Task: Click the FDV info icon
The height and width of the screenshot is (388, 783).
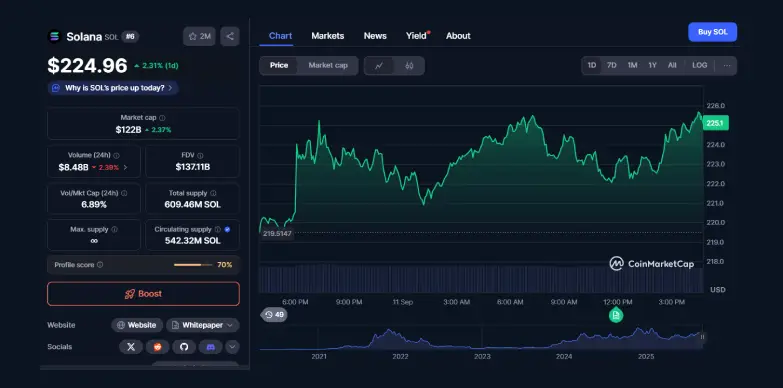Action: 200,155
